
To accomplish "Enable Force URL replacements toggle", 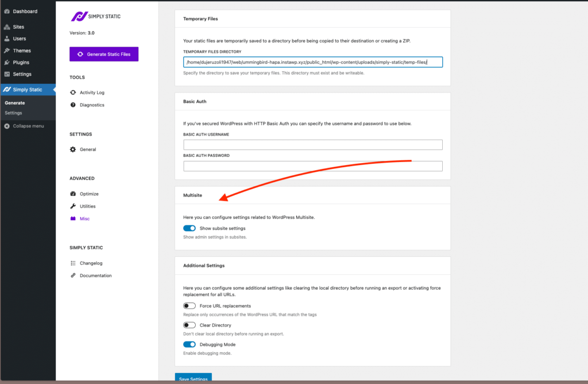I will pos(189,306).
